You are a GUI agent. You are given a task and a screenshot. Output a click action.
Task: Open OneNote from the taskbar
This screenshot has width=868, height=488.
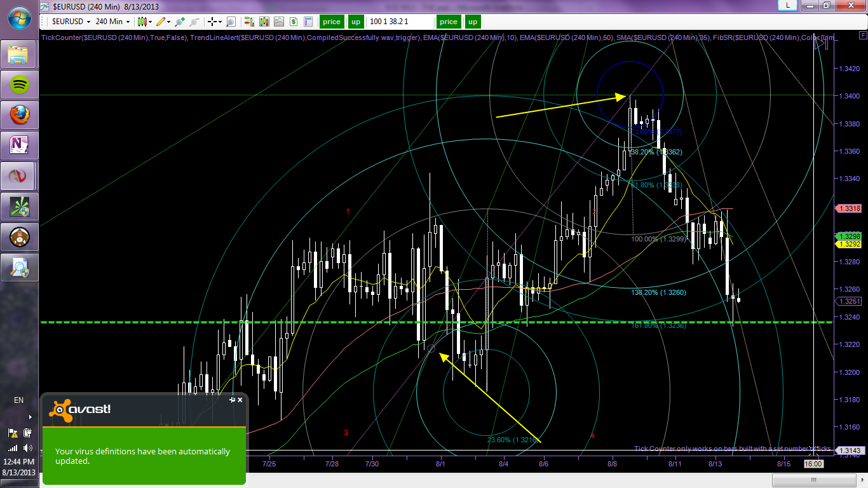19,146
